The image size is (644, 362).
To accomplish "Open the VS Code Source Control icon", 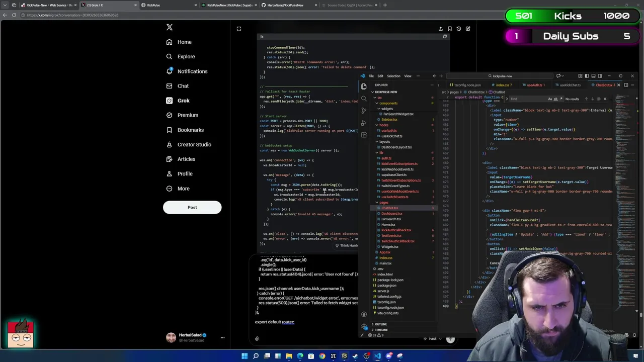I will click(364, 111).
